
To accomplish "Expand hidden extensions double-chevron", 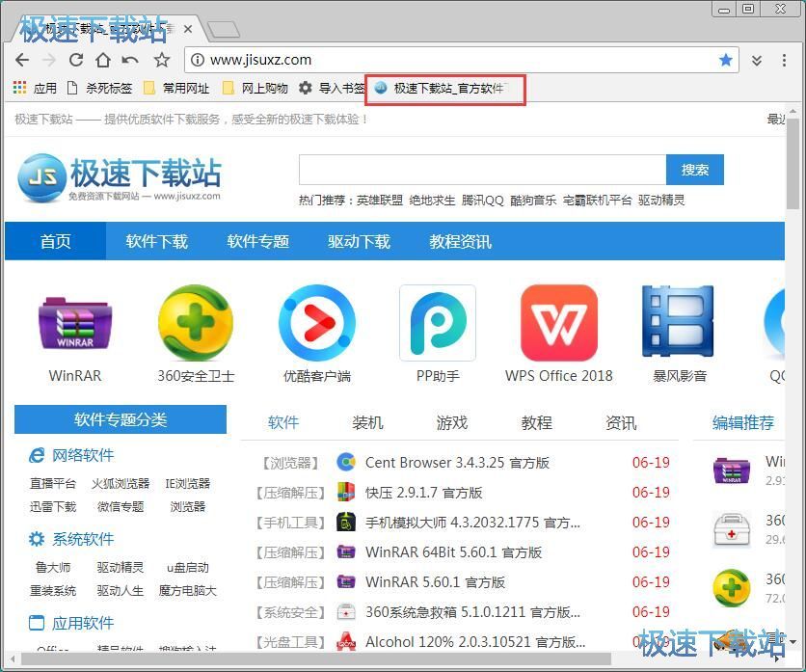I will pyautogui.click(x=757, y=61).
